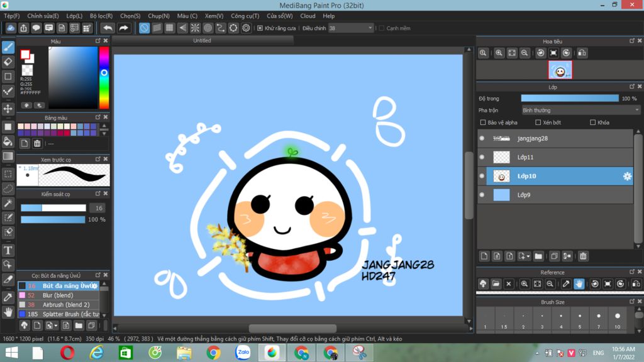Expand the Điều chỉnh correction value dropdown
This screenshot has width=644, height=362.
pyautogui.click(x=369, y=28)
